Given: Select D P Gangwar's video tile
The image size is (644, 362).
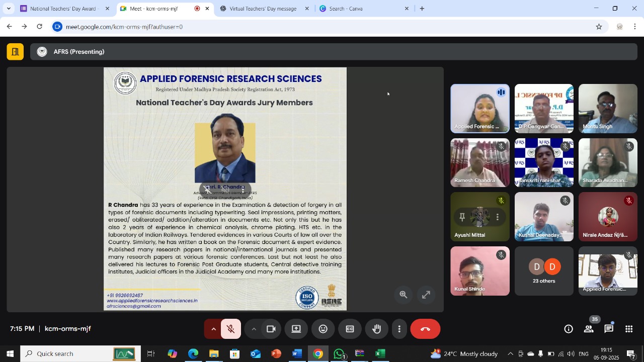Looking at the screenshot, I should 544,109.
